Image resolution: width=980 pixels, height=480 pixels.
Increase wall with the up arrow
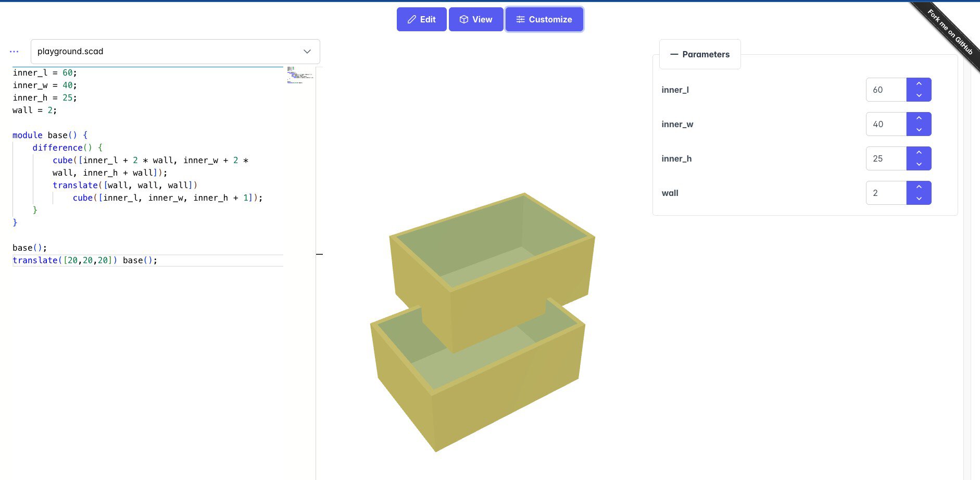919,187
